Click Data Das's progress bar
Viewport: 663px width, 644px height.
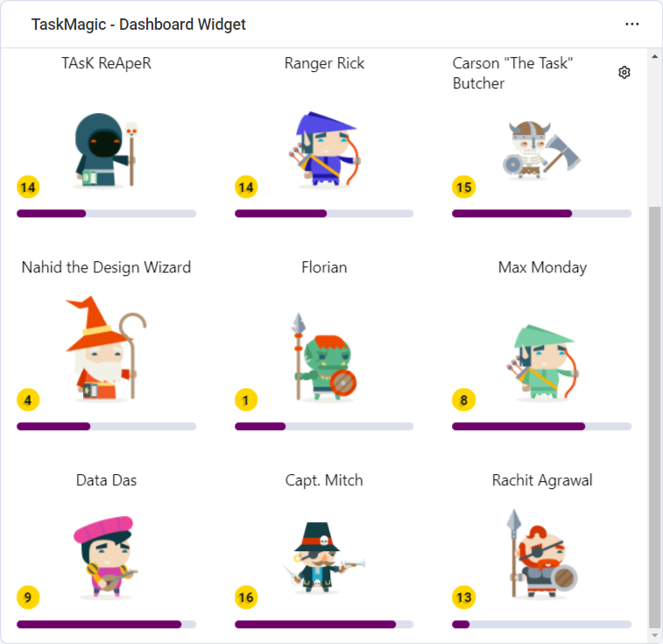pyautogui.click(x=106, y=624)
